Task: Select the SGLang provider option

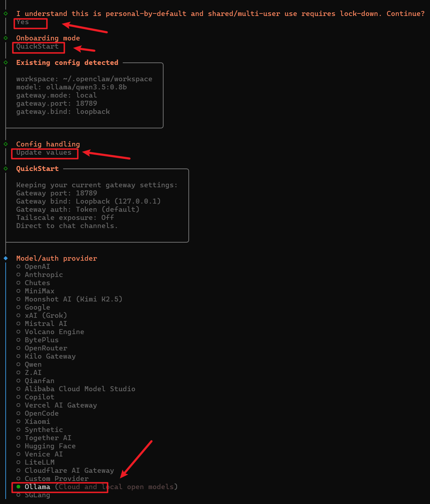Action: [33, 495]
